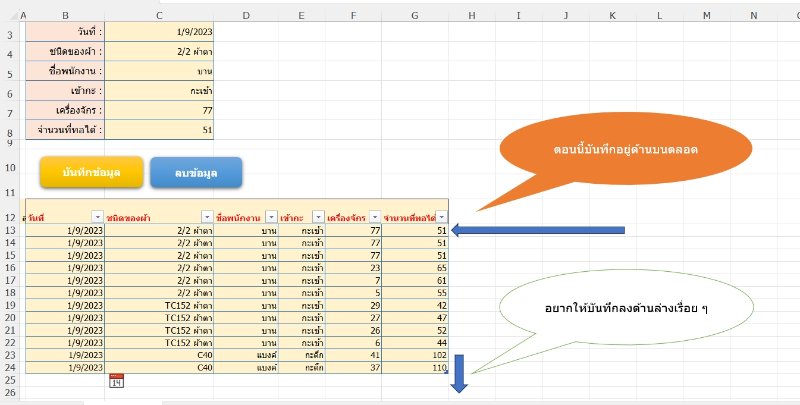Select the row 10 header

point(11,167)
